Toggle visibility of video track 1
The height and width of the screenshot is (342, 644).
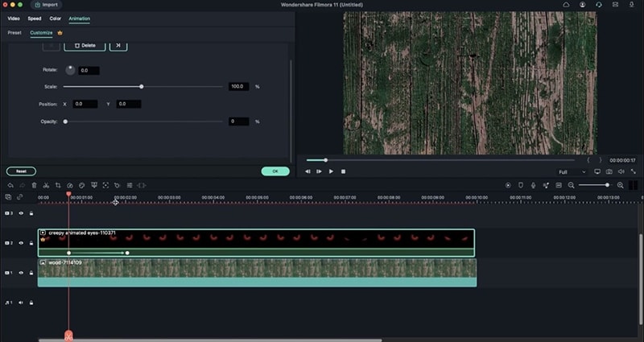tap(21, 273)
